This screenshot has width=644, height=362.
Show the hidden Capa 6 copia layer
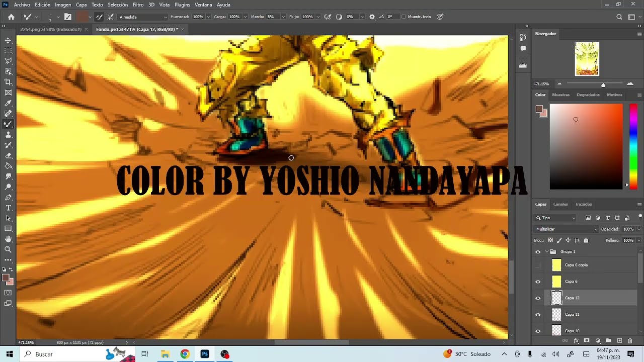538,265
